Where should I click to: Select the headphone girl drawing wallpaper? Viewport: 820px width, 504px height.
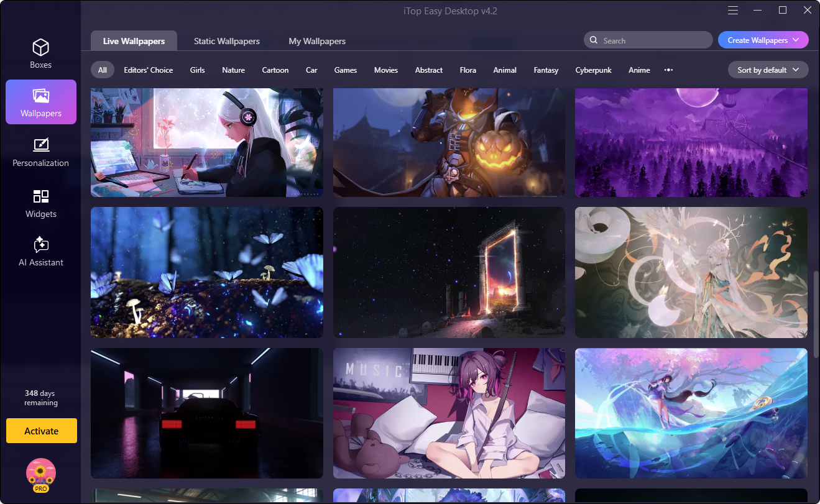207,142
